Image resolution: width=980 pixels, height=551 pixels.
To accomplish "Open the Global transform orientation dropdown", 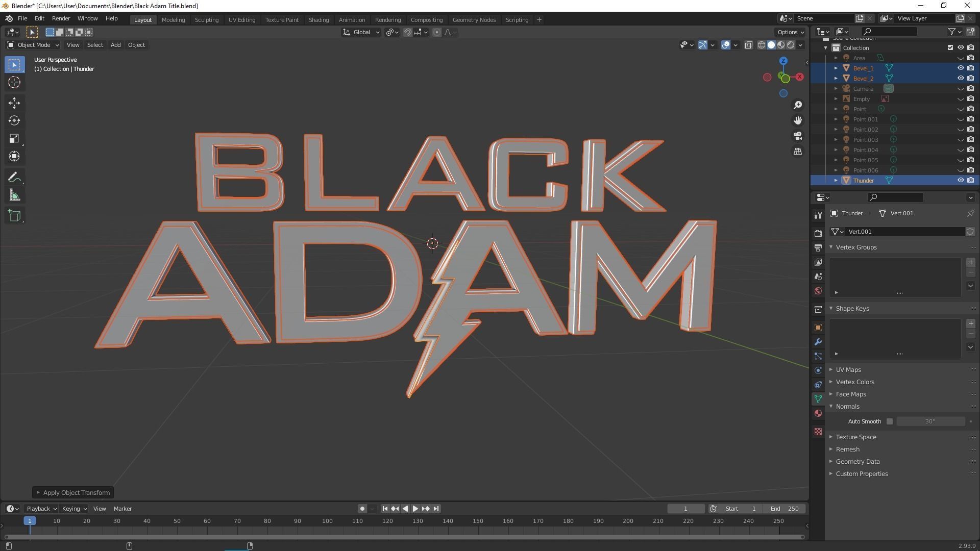I will pyautogui.click(x=361, y=32).
